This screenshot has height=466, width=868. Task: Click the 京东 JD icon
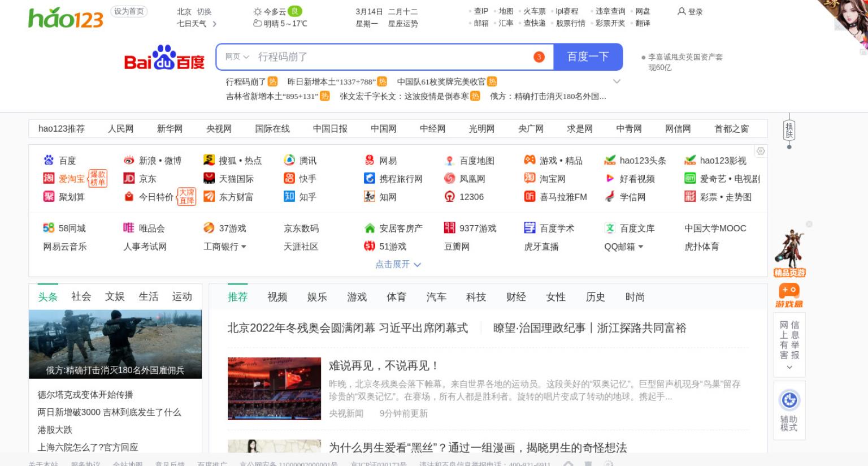click(129, 178)
